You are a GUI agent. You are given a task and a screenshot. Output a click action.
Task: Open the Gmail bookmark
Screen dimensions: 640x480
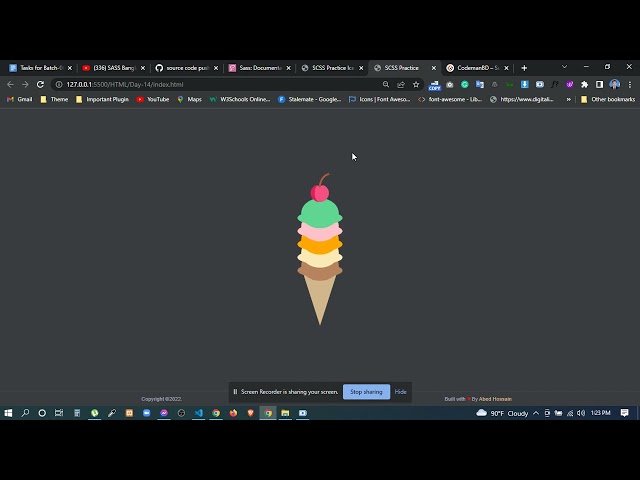(20, 99)
